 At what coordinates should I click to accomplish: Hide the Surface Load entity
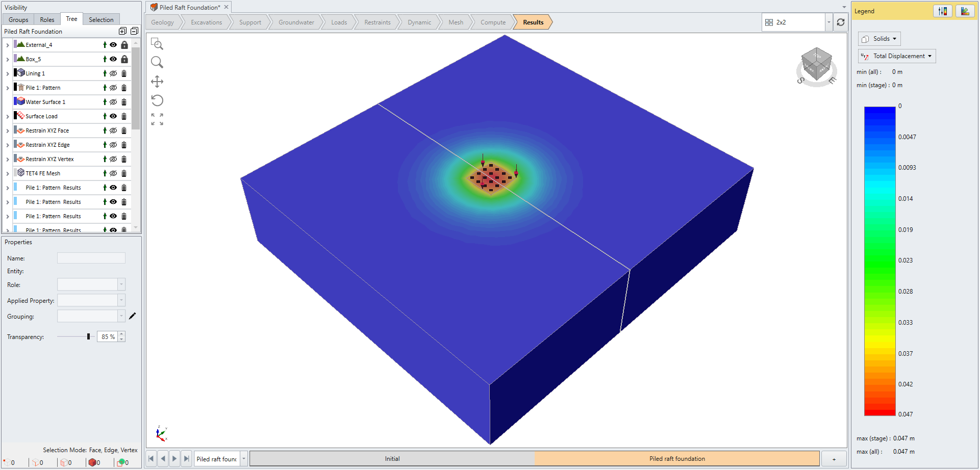coord(113,116)
